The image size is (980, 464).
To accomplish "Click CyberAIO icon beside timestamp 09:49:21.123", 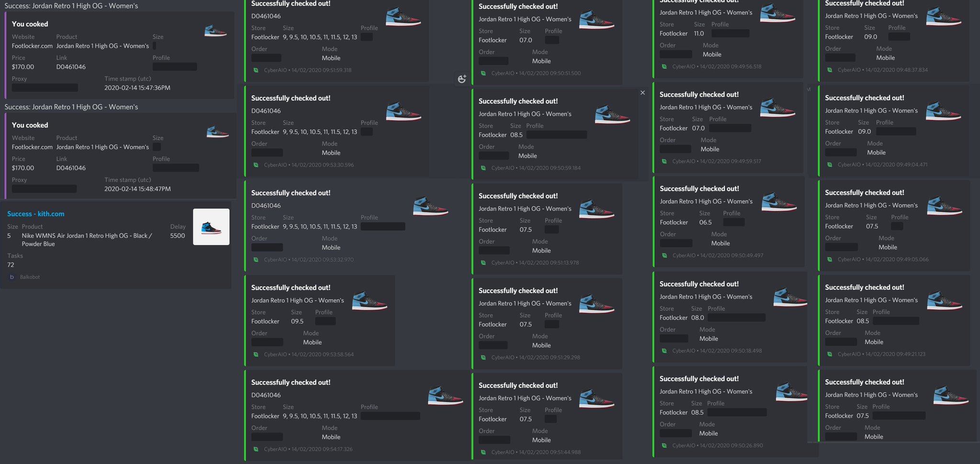I will (830, 354).
